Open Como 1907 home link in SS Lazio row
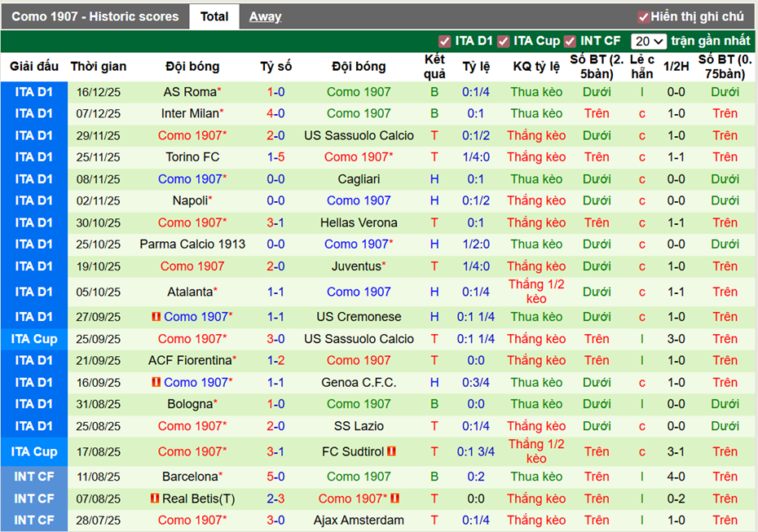Screen dimensions: 758x532 (x=190, y=426)
